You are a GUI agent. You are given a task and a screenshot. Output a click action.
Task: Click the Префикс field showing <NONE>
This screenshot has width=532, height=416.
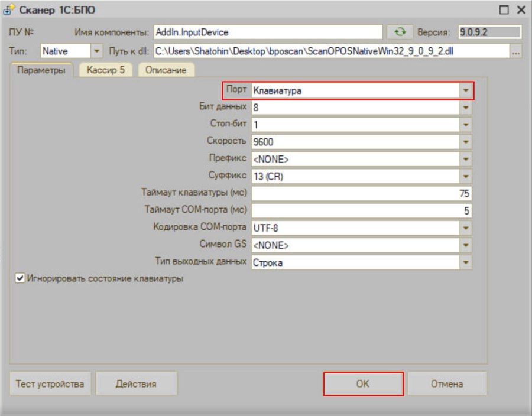356,160
